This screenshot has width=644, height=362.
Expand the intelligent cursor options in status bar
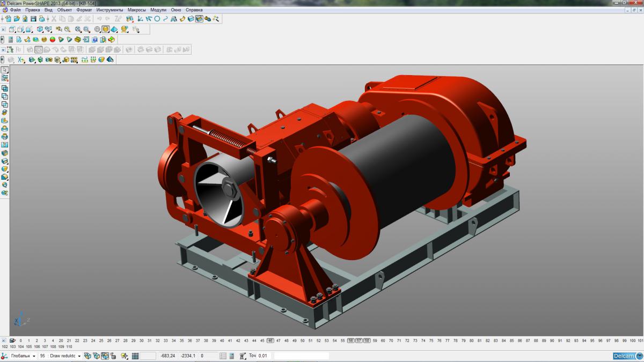(128, 359)
